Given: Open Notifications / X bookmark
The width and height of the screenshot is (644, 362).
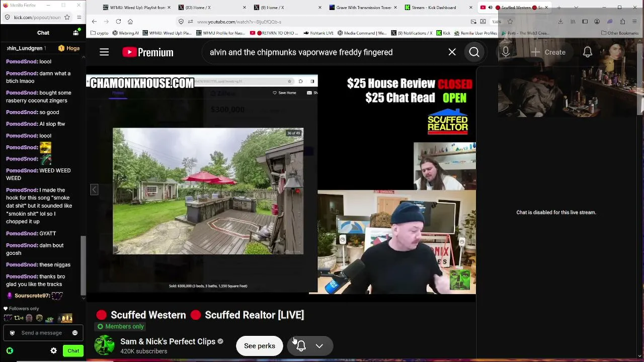Looking at the screenshot, I should [412, 33].
